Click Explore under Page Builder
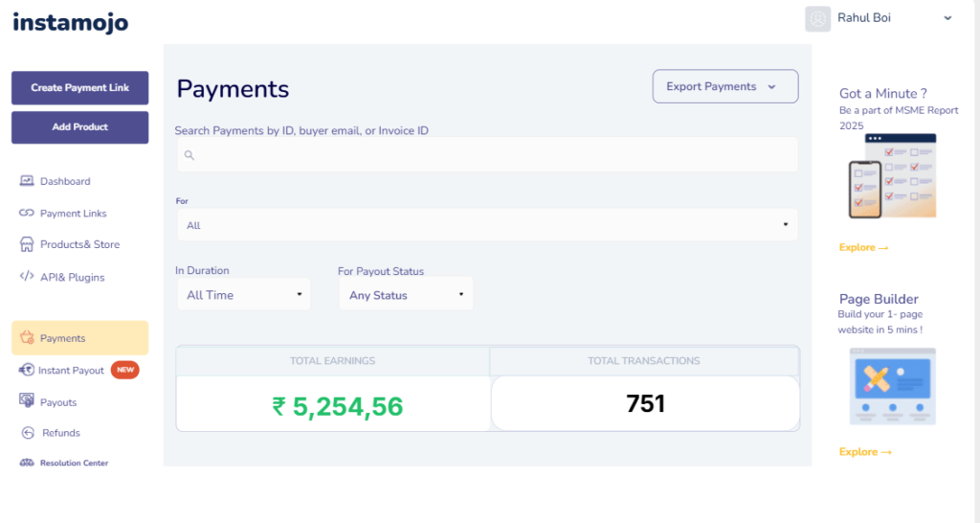Screen dimensions: 980x523 (x=865, y=452)
